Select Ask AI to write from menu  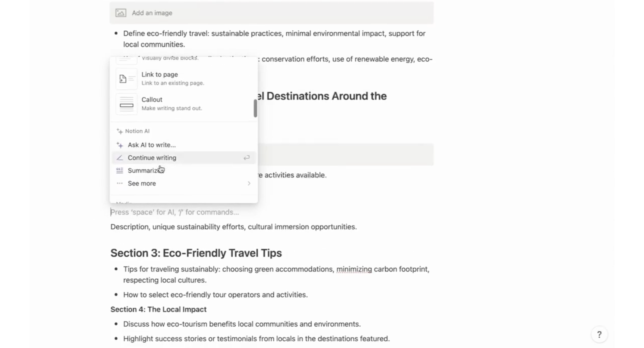tap(152, 145)
